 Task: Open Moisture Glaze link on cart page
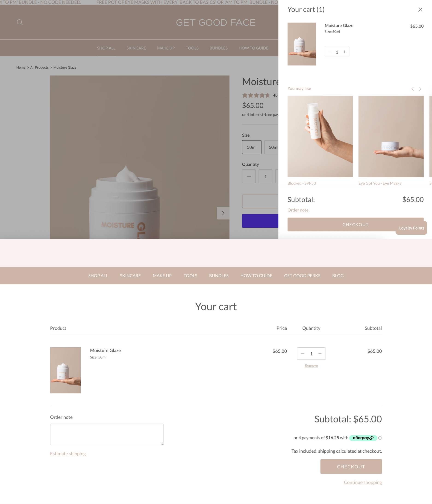click(105, 350)
